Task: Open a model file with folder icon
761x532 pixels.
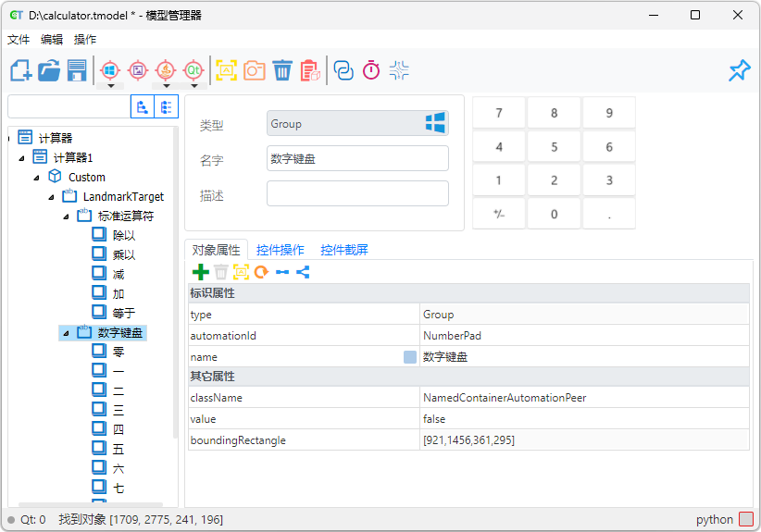Action: point(49,71)
